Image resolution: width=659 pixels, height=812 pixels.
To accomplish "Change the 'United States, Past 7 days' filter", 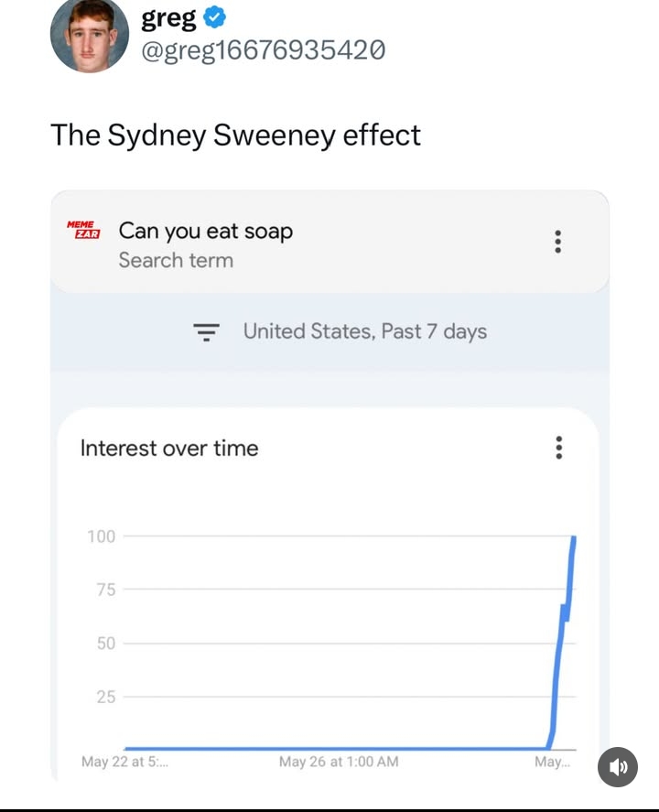I will [365, 331].
